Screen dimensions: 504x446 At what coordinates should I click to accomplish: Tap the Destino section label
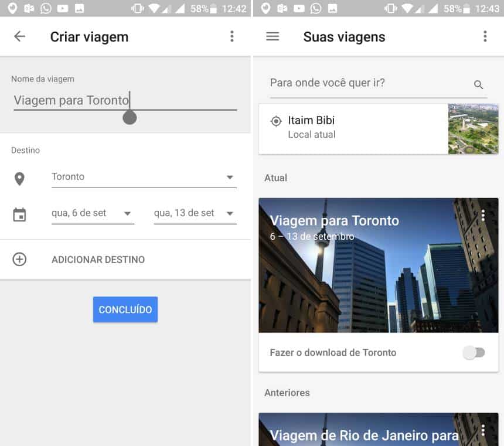tap(25, 150)
